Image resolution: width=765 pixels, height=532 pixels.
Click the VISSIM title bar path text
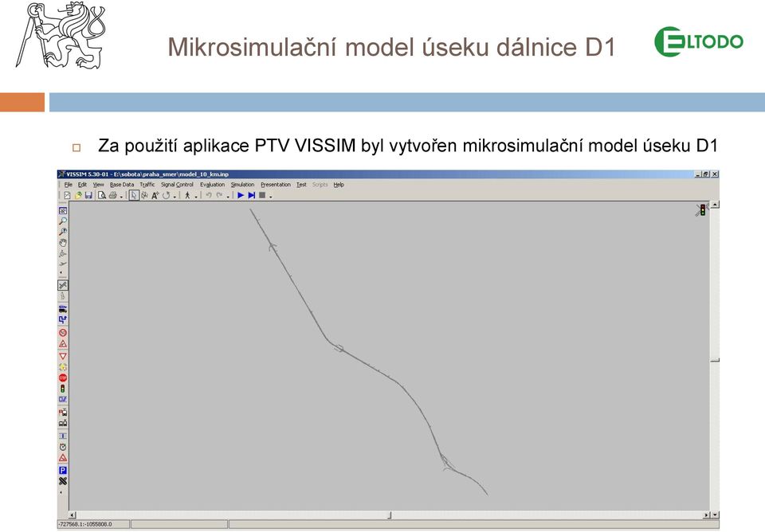pos(147,174)
